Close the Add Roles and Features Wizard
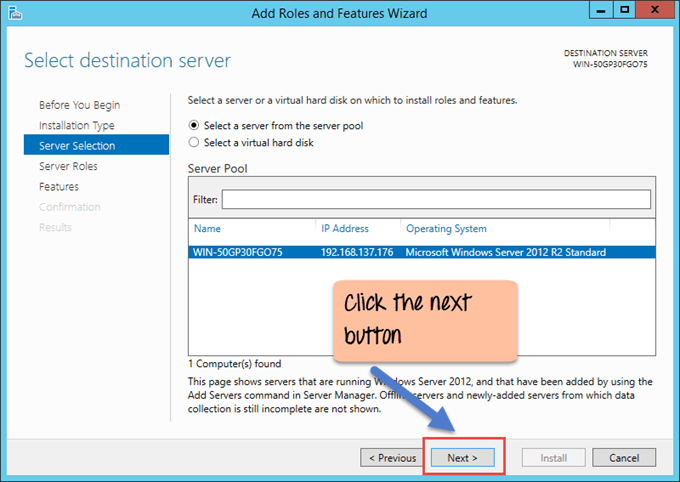The height and width of the screenshot is (482, 680). point(655,12)
